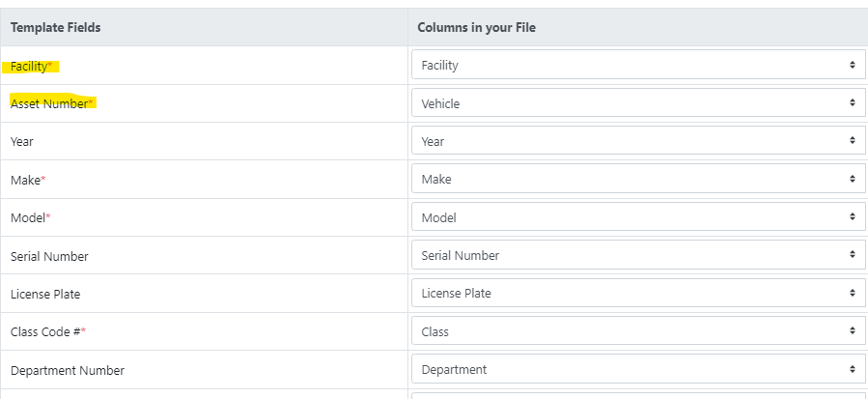Expand the Model column dropdown
The image size is (868, 399).
click(x=637, y=217)
